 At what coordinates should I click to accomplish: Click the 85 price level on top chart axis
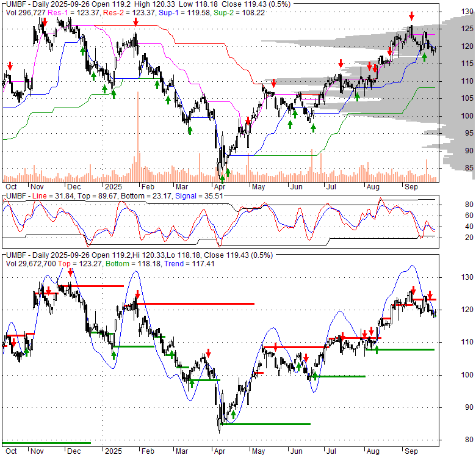(469, 168)
